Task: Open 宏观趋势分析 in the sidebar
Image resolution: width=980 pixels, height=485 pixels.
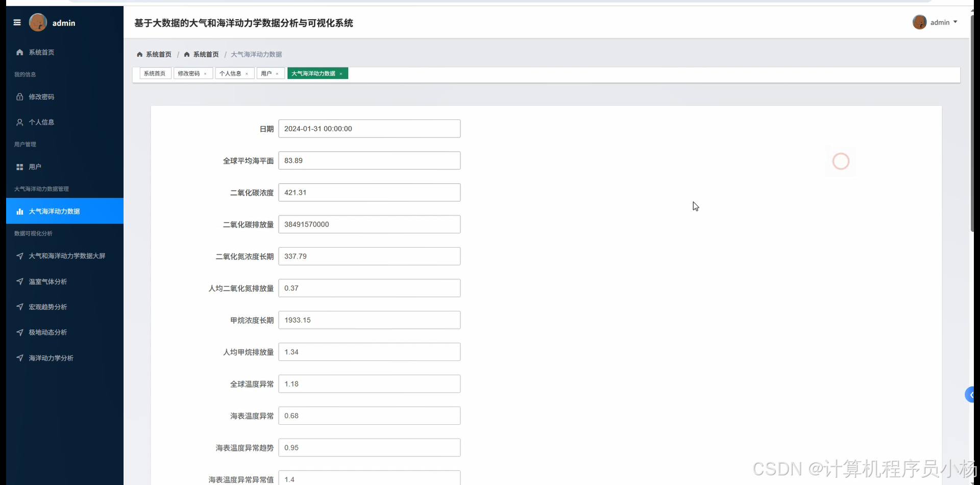Action: click(x=65, y=307)
